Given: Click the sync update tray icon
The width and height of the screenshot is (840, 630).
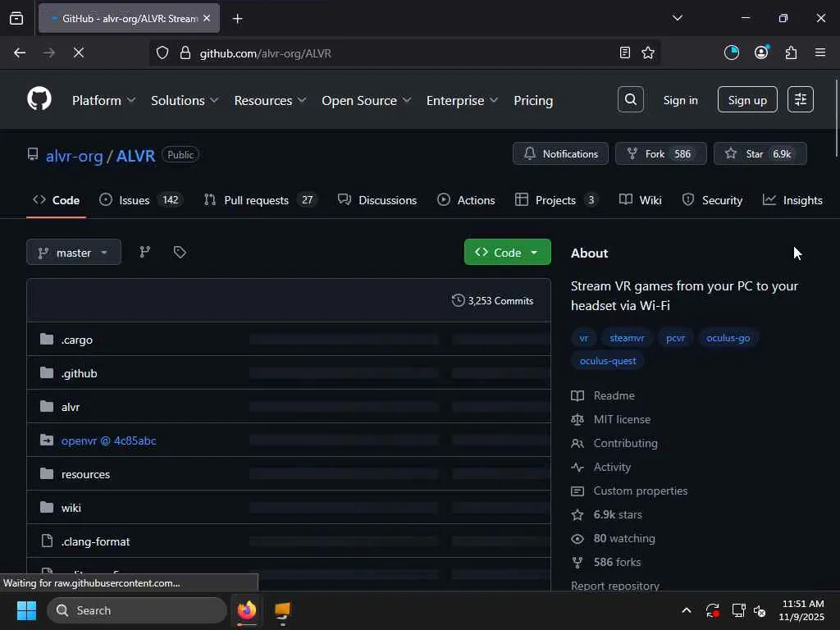Looking at the screenshot, I should point(713,610).
